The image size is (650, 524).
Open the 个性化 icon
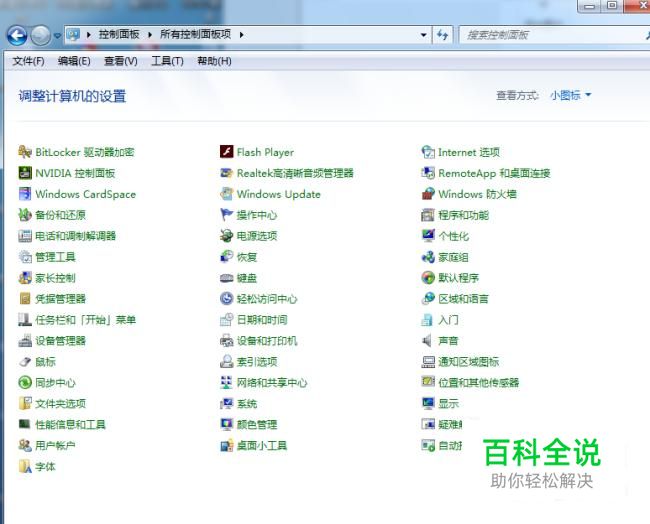tap(428, 236)
